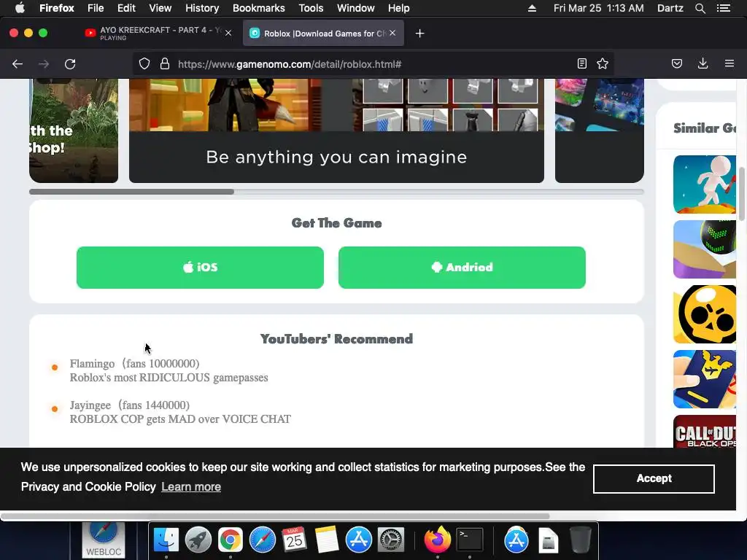This screenshot has height=560, width=747.
Task: Launch Safari from the Dock
Action: 262,540
